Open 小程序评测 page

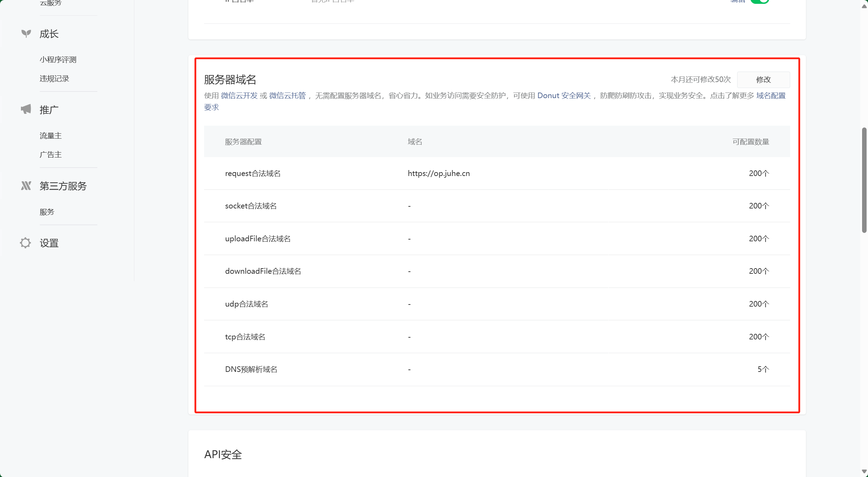(x=59, y=59)
